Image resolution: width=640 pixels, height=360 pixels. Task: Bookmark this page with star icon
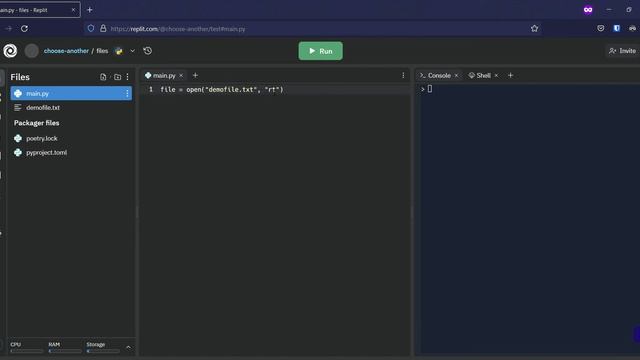coord(535,29)
